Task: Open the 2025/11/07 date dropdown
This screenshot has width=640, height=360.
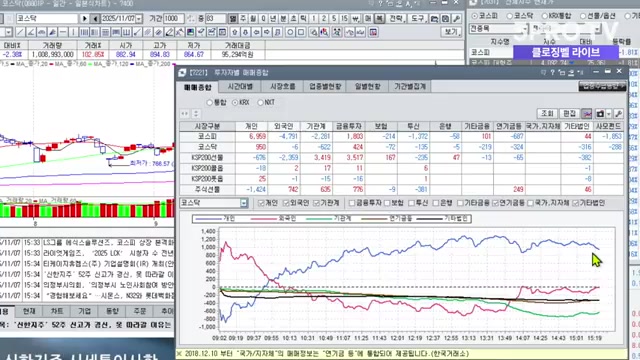Action: [x=139, y=19]
